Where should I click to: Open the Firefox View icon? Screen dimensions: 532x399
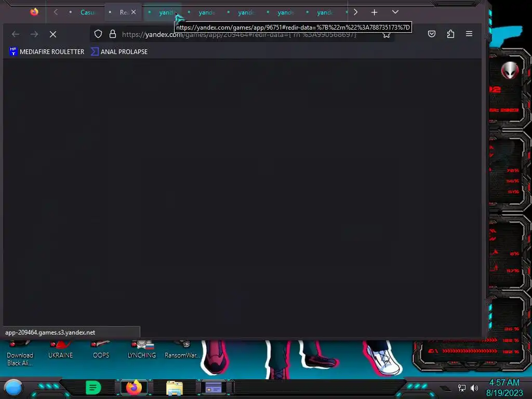34,12
